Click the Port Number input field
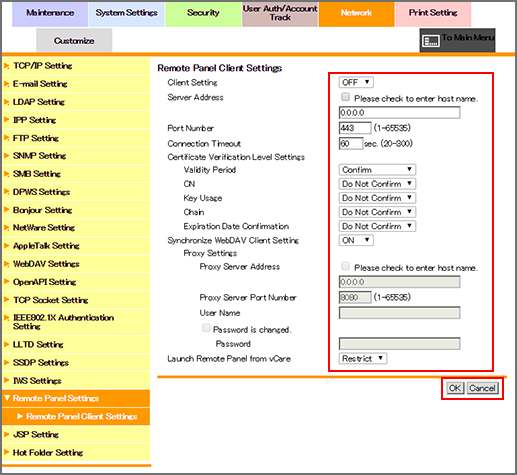This screenshot has width=517, height=475. tap(355, 128)
